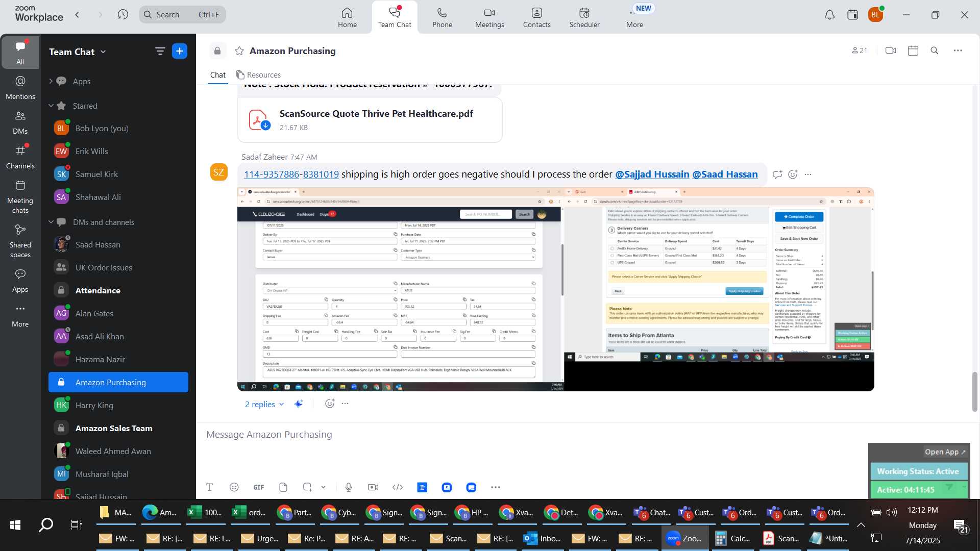The height and width of the screenshot is (551, 980).
Task: Click the AI sparkle summary icon
Action: tap(299, 404)
